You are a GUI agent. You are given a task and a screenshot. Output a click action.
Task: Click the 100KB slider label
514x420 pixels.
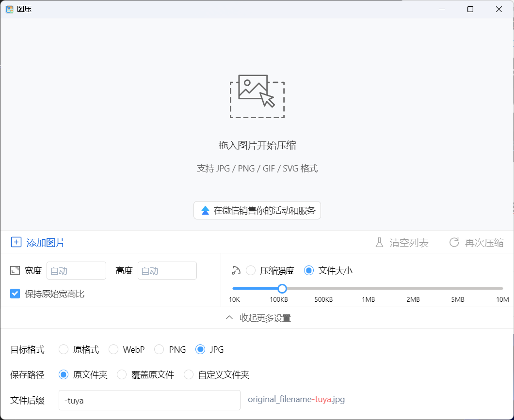(x=279, y=299)
